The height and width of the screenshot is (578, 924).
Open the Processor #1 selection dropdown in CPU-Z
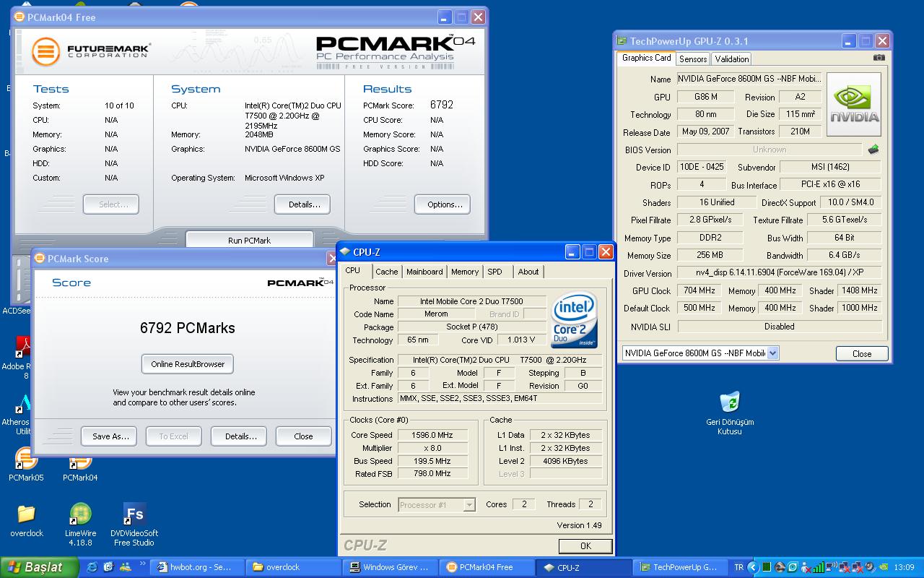click(469, 505)
